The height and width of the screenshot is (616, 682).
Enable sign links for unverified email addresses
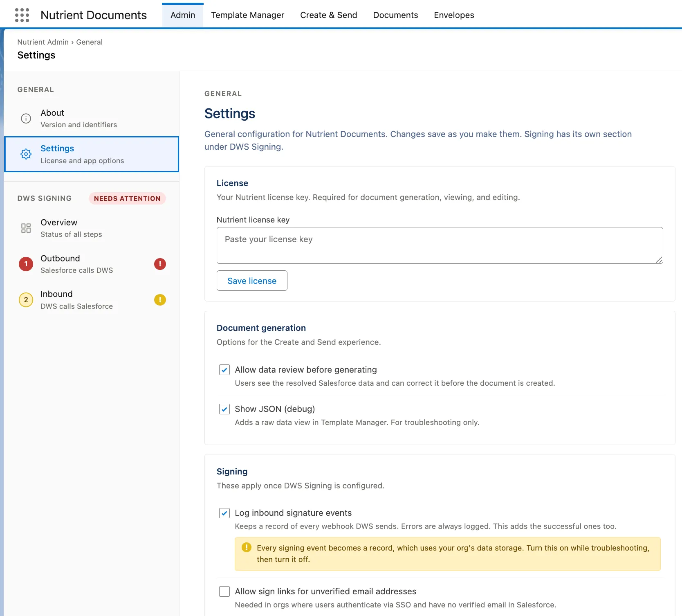224,591
